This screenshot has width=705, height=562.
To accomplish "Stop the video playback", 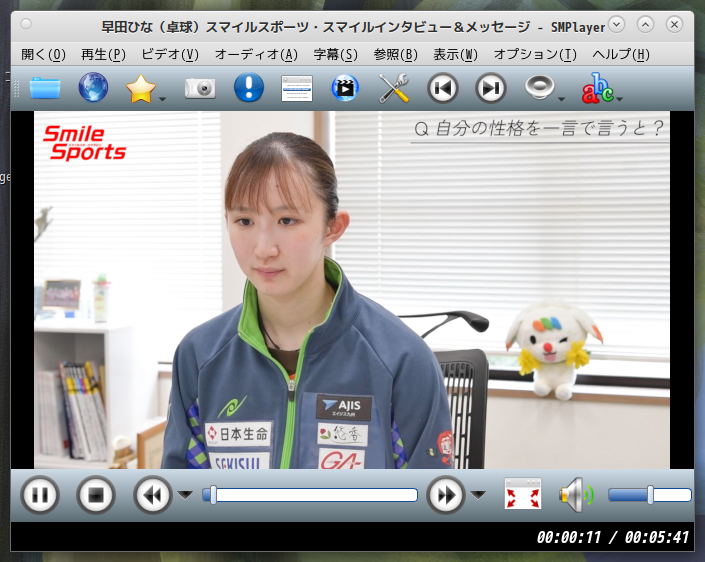I will (96, 495).
